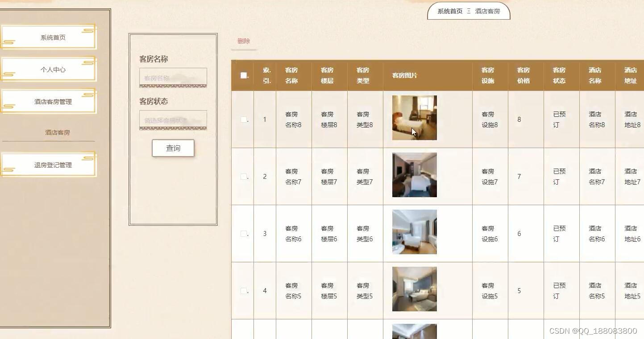Click the 客房图片 for 客房名称6
Screen dimensions: 644x339
414,232
